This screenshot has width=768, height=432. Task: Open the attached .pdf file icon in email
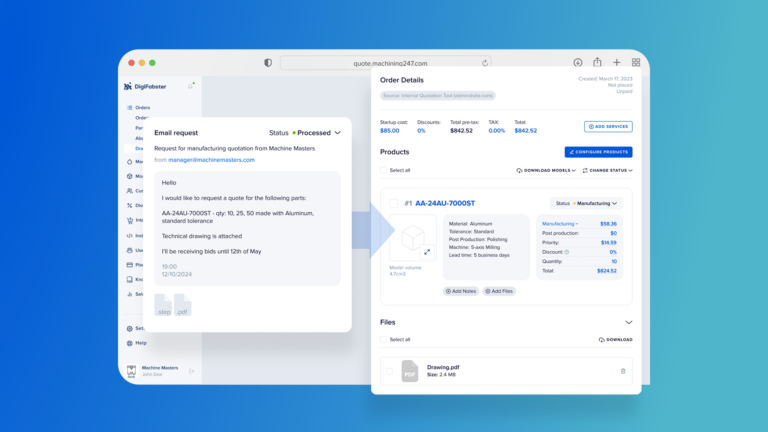tap(182, 305)
